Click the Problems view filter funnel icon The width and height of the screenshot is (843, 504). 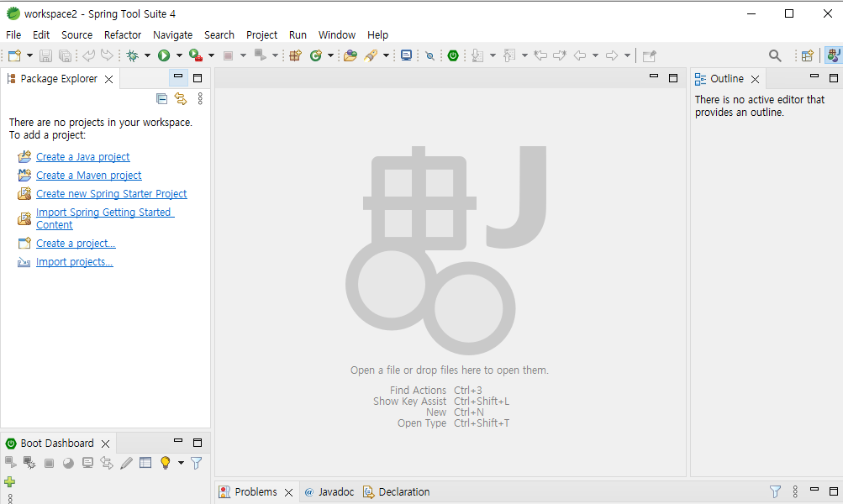(x=775, y=491)
